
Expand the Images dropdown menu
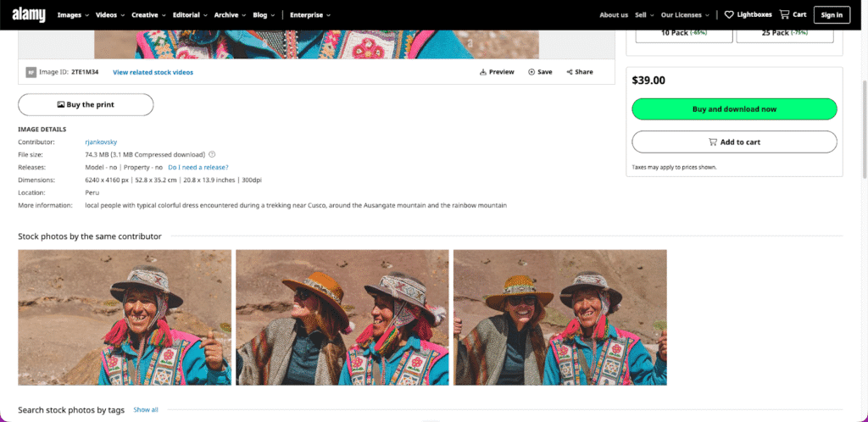(x=72, y=15)
